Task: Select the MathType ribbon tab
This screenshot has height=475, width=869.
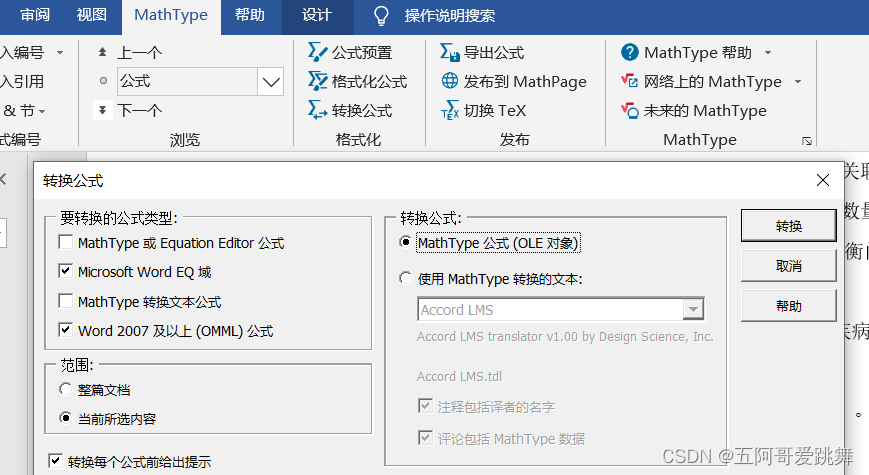Action: [171, 15]
